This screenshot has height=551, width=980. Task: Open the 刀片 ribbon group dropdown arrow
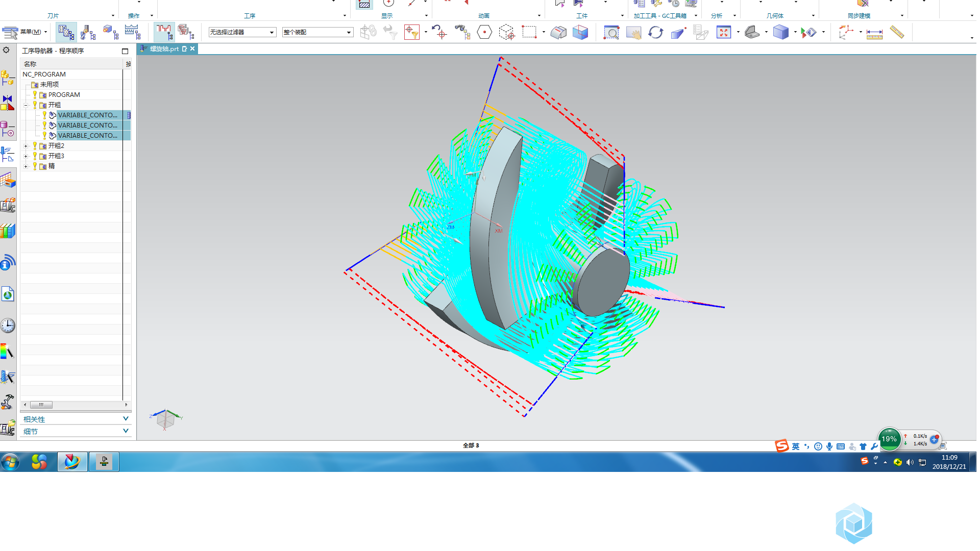pos(113,16)
